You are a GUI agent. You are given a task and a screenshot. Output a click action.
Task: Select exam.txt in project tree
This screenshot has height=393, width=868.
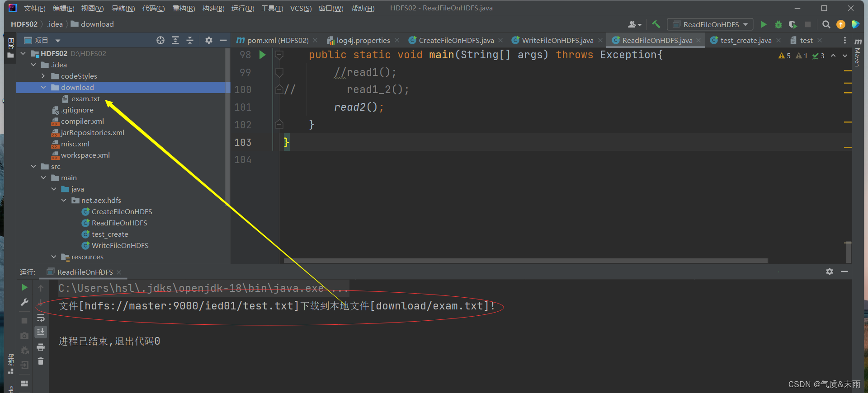85,98
